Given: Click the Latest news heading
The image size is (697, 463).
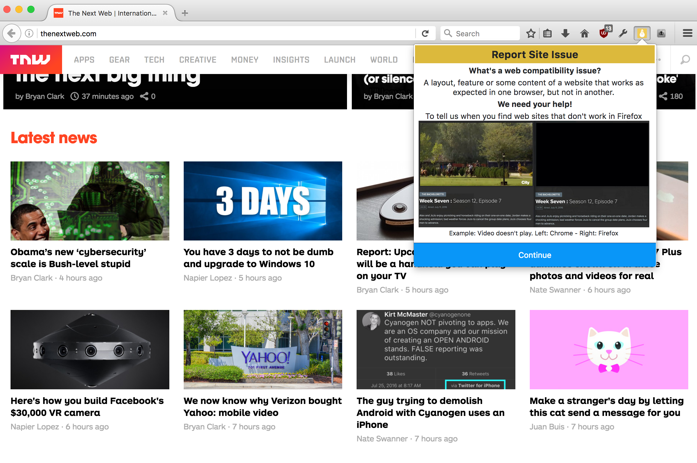Looking at the screenshot, I should (x=54, y=138).
